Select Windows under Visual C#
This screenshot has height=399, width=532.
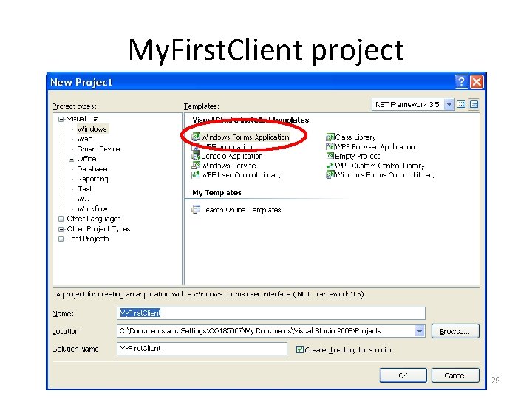click(x=92, y=129)
